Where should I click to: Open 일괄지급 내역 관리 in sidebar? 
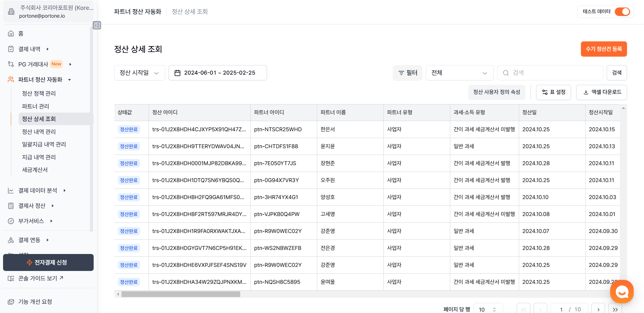pyautogui.click(x=44, y=144)
